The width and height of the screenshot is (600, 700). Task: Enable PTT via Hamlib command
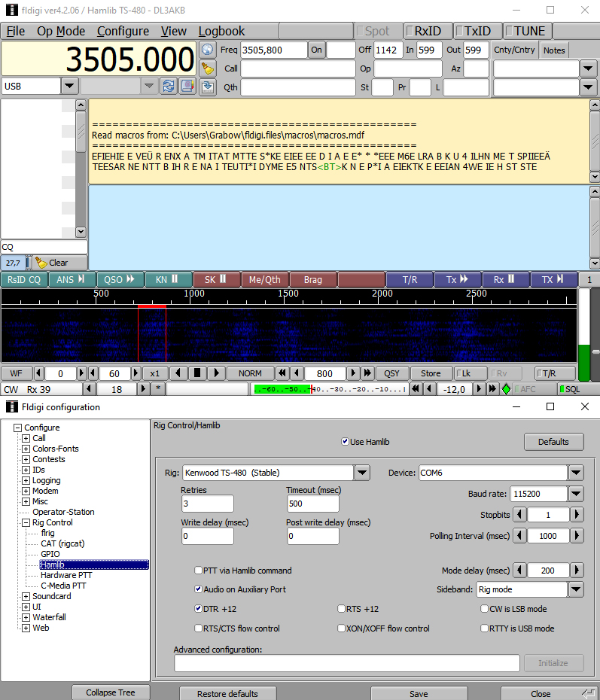click(198, 571)
